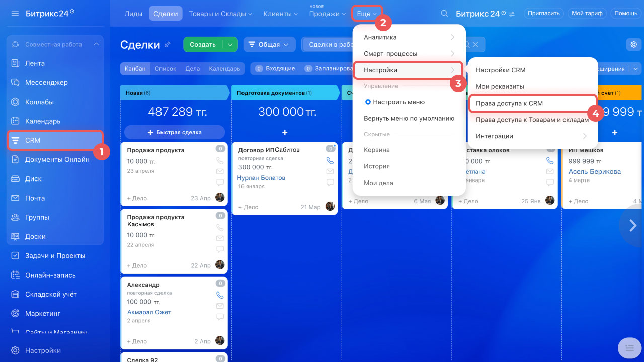Click the right arrow to scroll kanban
The width and height of the screenshot is (644, 362).
coord(633,226)
